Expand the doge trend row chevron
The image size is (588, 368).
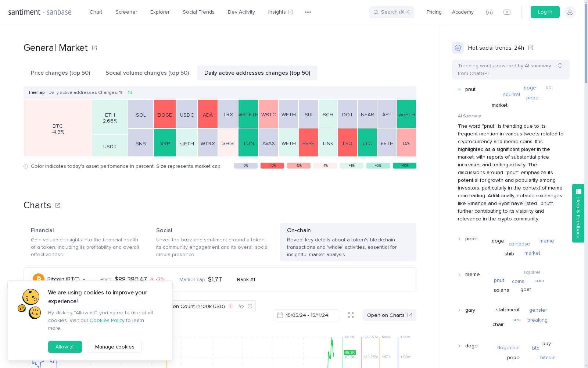459,346
